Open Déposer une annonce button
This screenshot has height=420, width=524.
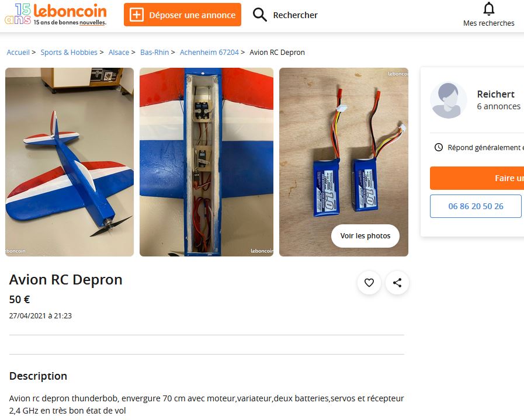pyautogui.click(x=182, y=15)
